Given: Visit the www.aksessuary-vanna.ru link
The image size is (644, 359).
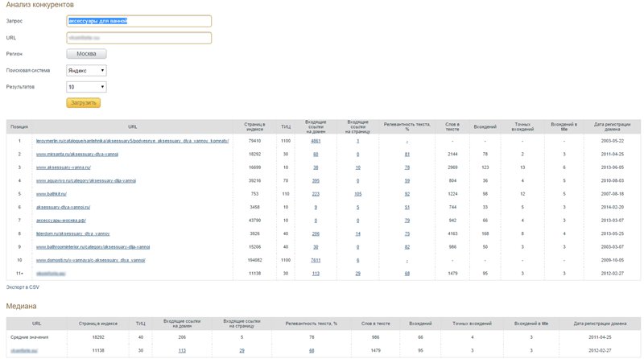Looking at the screenshot, I should tap(64, 167).
